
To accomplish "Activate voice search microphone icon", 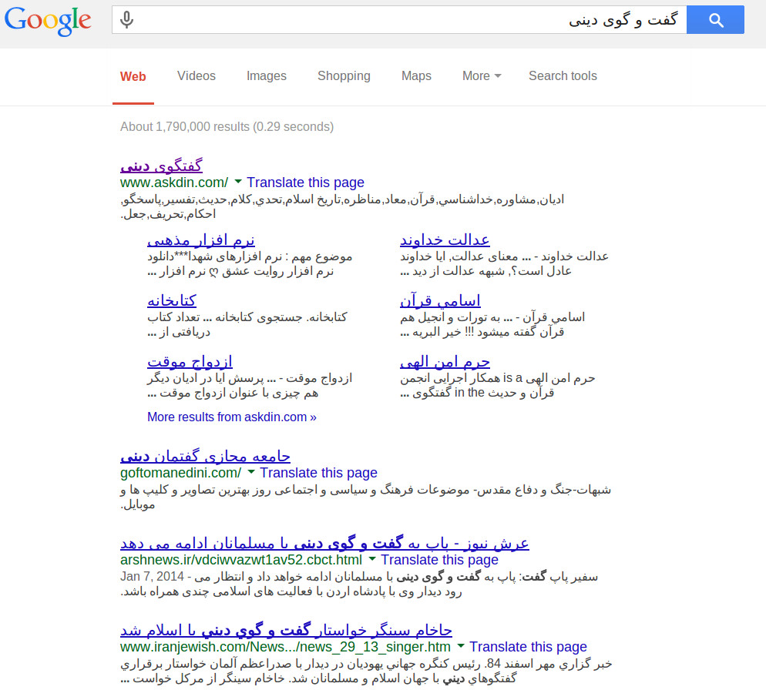I will [x=126, y=20].
